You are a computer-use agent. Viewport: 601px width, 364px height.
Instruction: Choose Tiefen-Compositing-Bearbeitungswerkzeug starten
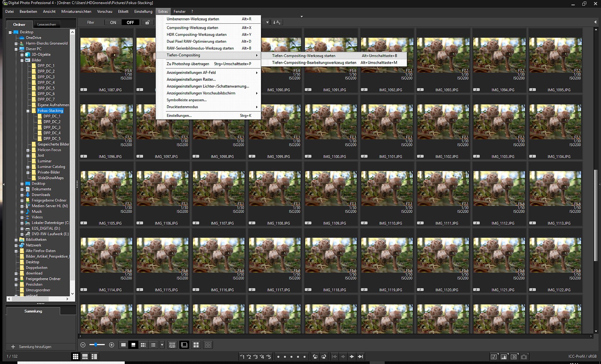pos(334,62)
